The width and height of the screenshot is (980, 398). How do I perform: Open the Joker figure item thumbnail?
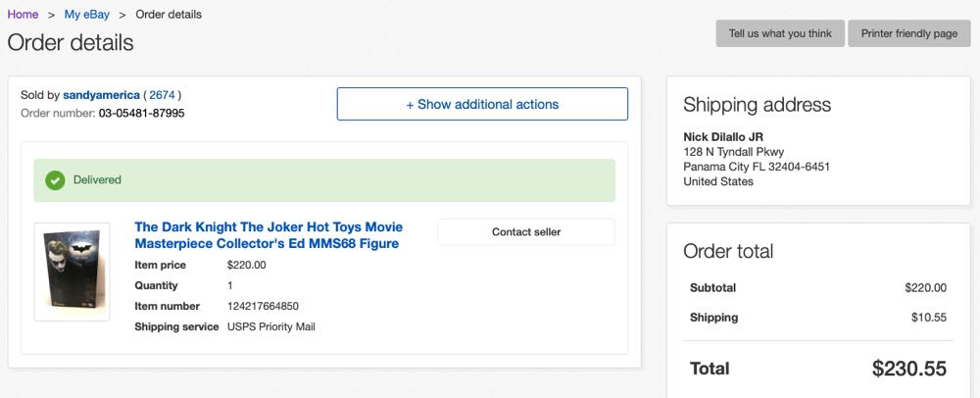(x=71, y=272)
